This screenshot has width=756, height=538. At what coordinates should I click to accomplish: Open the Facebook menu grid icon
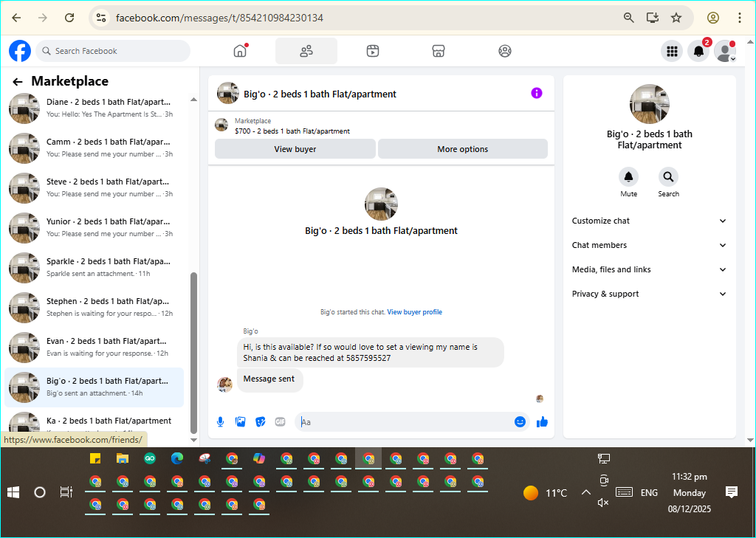pos(672,51)
